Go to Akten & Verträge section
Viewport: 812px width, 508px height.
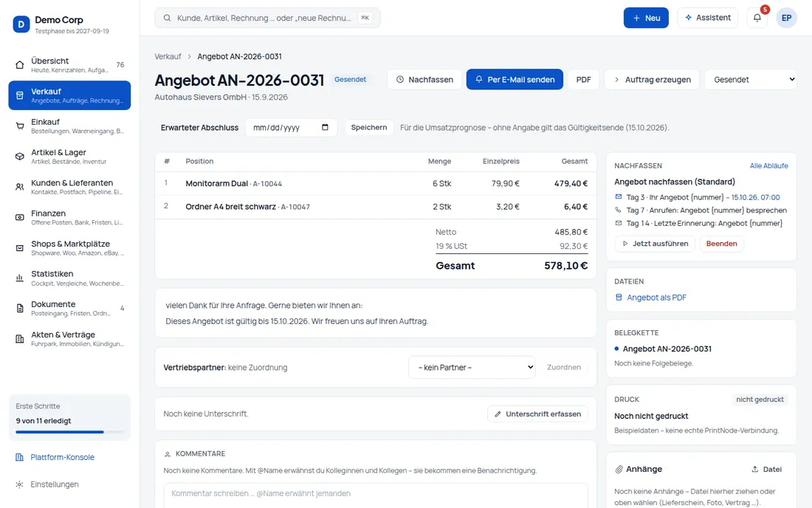(69, 339)
